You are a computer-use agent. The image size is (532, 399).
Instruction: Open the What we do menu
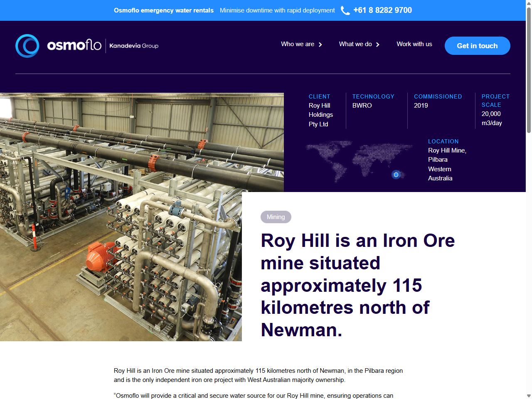tap(355, 44)
